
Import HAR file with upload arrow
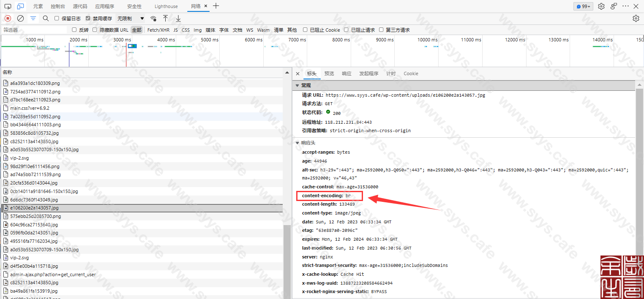point(165,18)
